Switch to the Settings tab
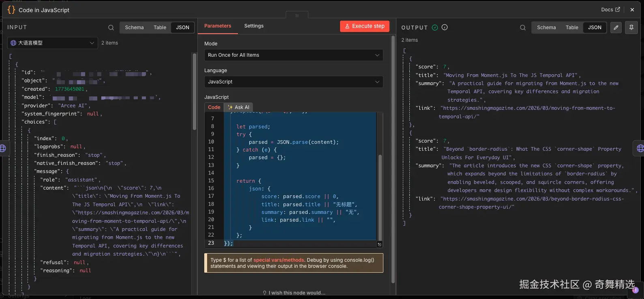 click(254, 26)
